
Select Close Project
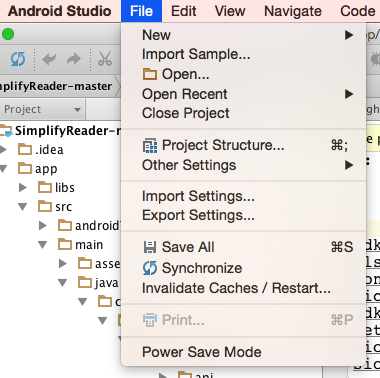click(244, 113)
